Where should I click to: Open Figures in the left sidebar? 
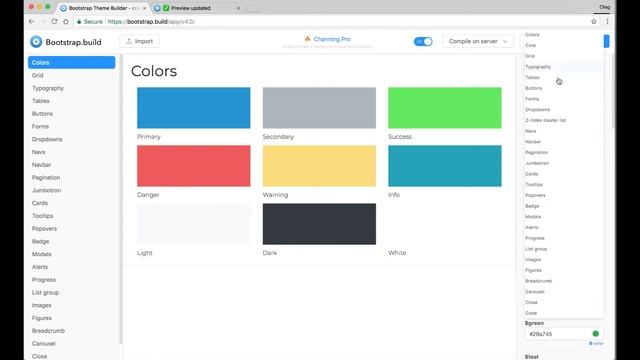pyautogui.click(x=42, y=318)
